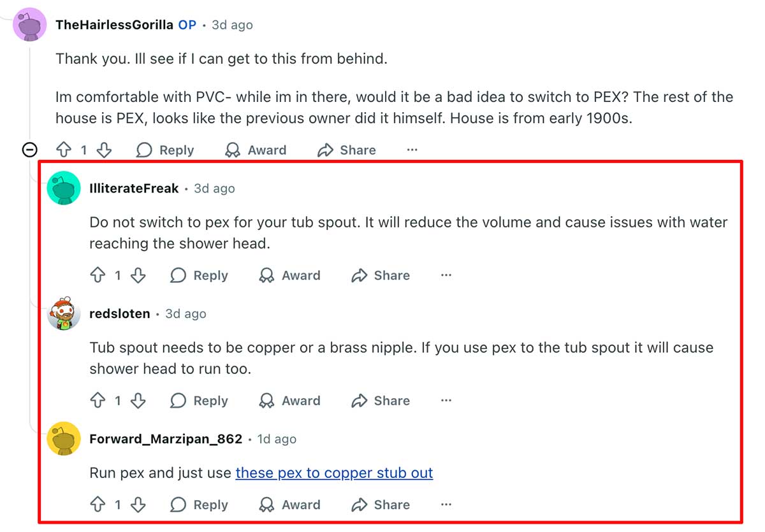The width and height of the screenshot is (765, 532).
Task: Click redsloten's username
Action: [120, 313]
